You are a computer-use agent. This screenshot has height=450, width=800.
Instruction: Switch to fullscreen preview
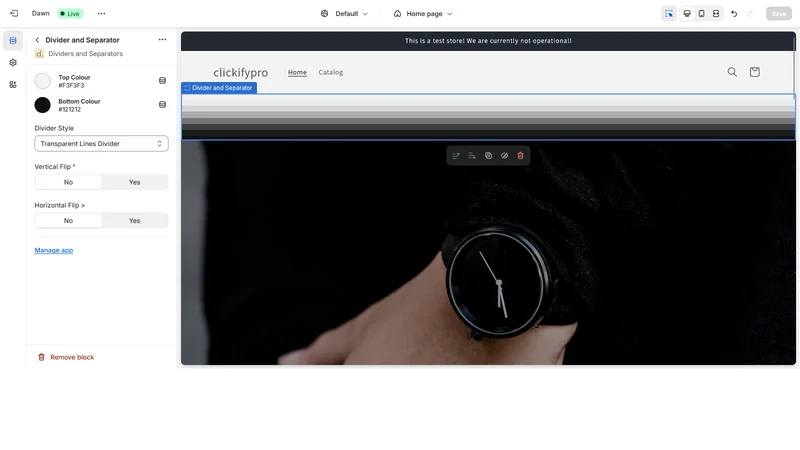click(x=716, y=14)
